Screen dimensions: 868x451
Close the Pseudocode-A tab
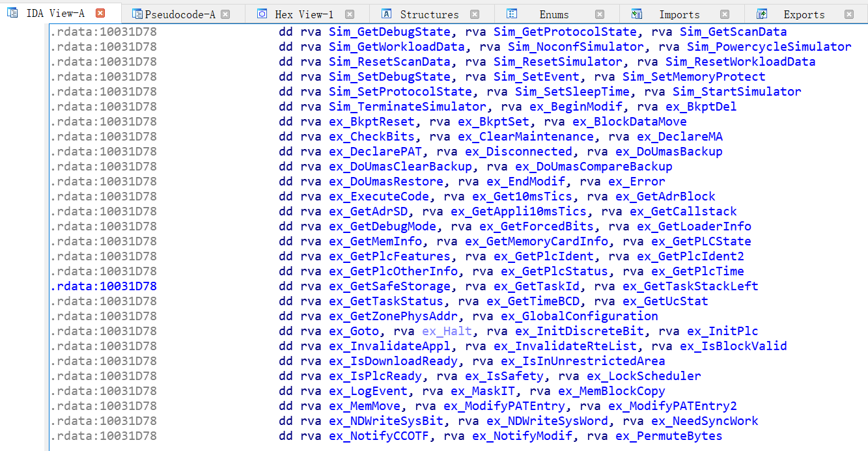click(x=225, y=14)
